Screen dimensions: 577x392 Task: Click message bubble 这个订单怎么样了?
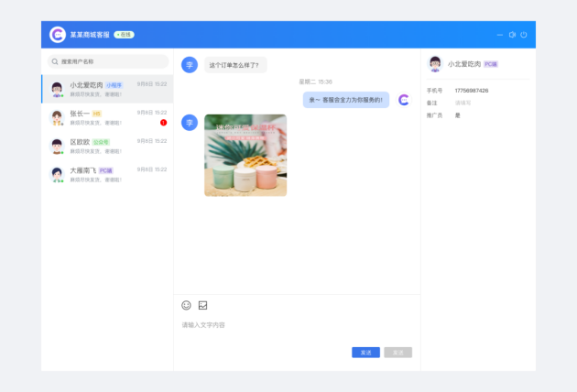click(235, 65)
